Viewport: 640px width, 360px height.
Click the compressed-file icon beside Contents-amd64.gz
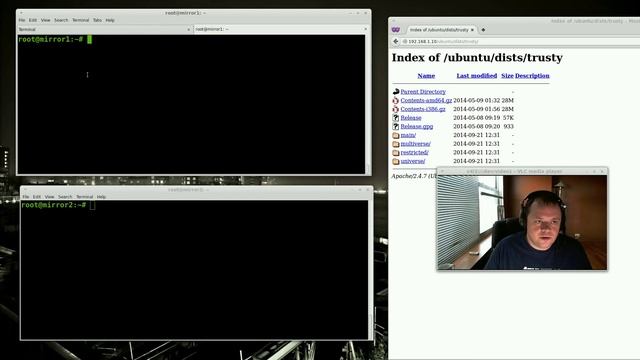tap(396, 100)
